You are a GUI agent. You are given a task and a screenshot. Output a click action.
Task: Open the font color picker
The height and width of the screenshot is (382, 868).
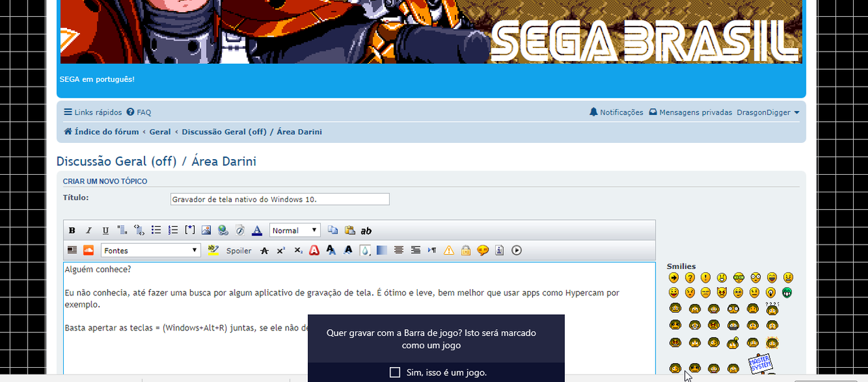[257, 230]
